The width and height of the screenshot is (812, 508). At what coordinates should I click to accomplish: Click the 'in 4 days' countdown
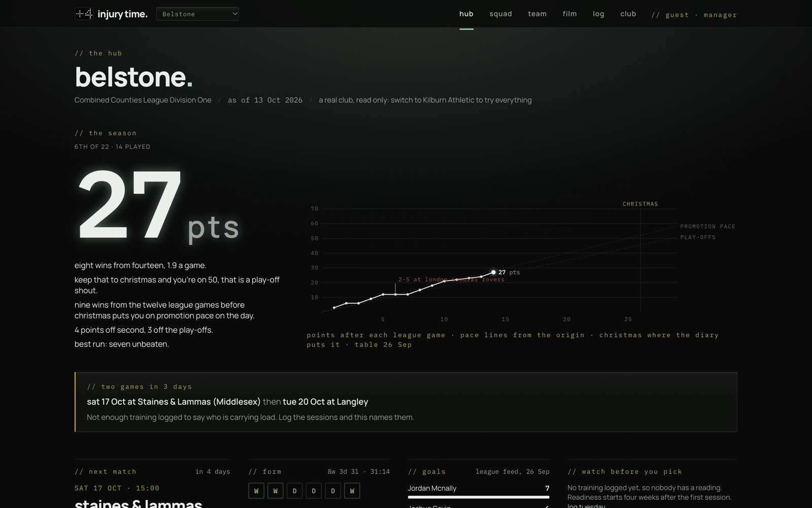(x=213, y=471)
